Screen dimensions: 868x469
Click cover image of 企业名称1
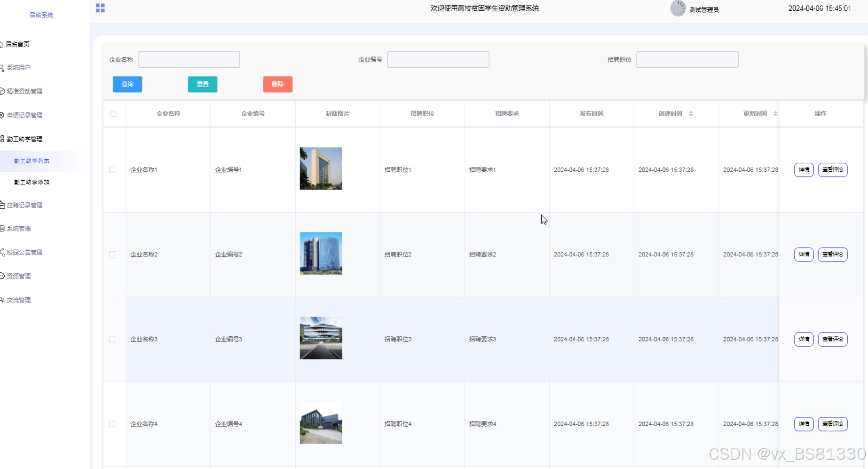pyautogui.click(x=321, y=169)
